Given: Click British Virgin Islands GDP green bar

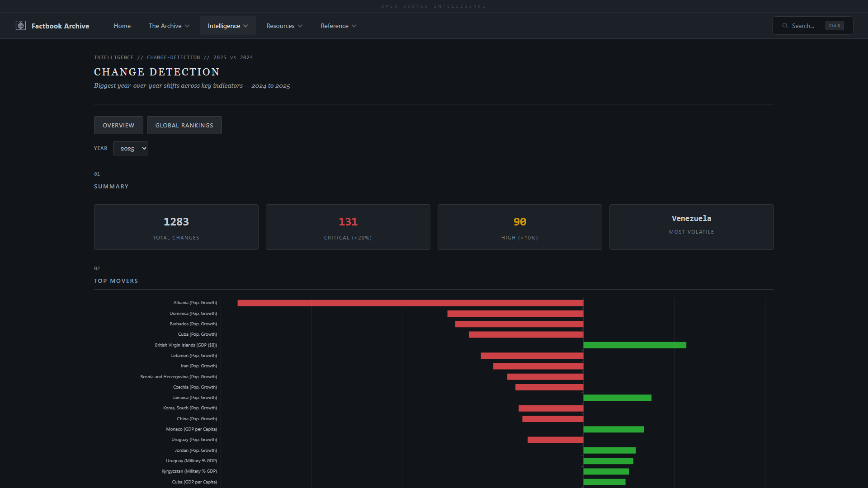Looking at the screenshot, I should click(634, 345).
